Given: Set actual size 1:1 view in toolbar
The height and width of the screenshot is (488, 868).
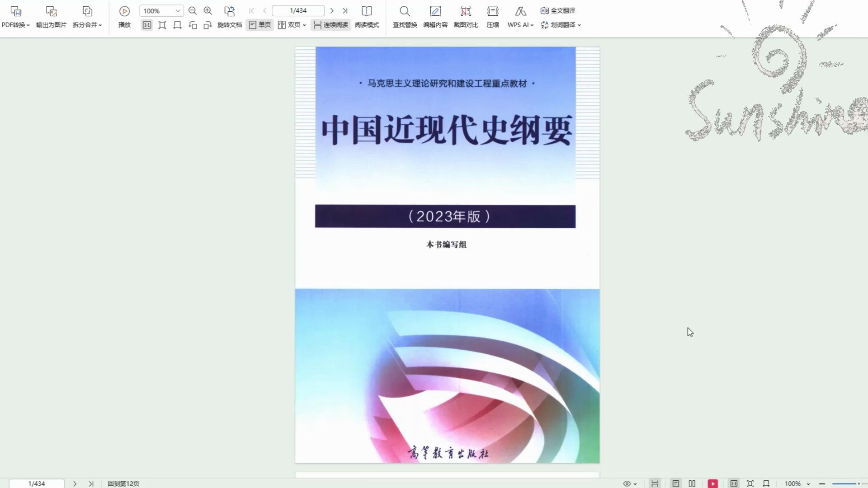Looking at the screenshot, I should pyautogui.click(x=147, y=25).
